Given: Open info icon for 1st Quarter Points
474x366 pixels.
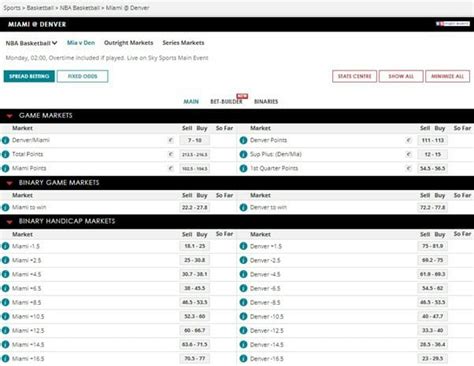Looking at the screenshot, I should click(243, 168).
